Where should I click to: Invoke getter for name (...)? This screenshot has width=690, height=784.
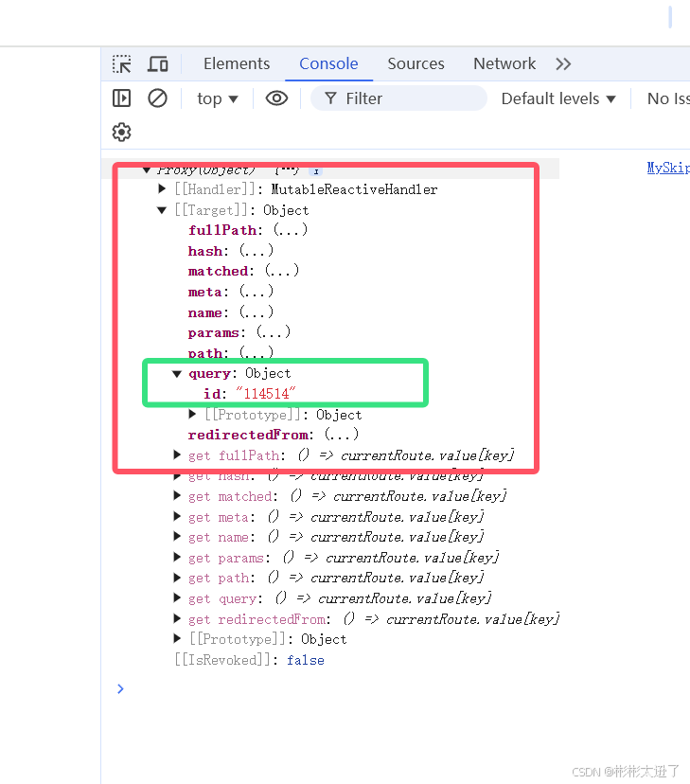click(x=257, y=312)
